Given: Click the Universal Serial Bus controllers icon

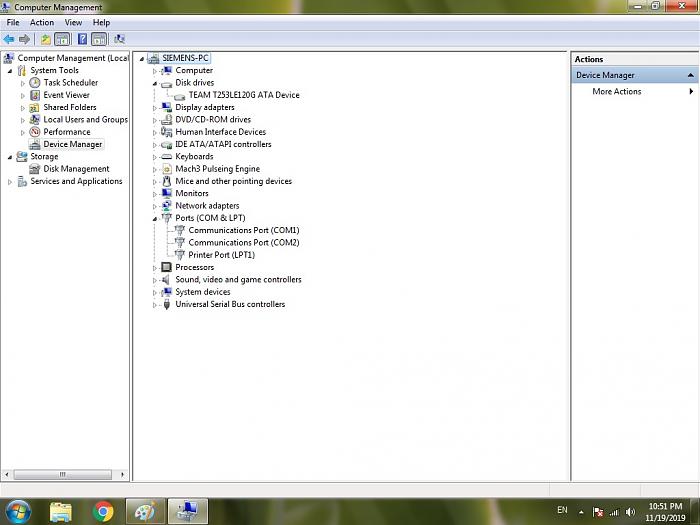Looking at the screenshot, I should (x=167, y=304).
